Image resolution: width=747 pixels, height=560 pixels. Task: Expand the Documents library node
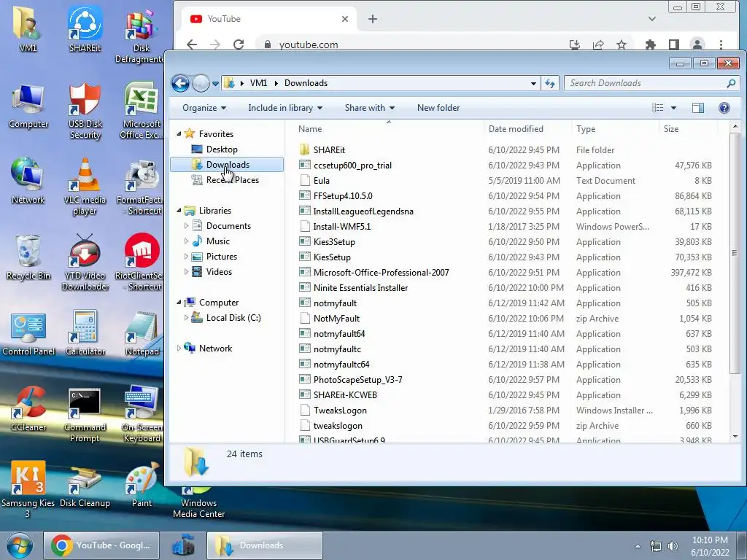click(186, 226)
